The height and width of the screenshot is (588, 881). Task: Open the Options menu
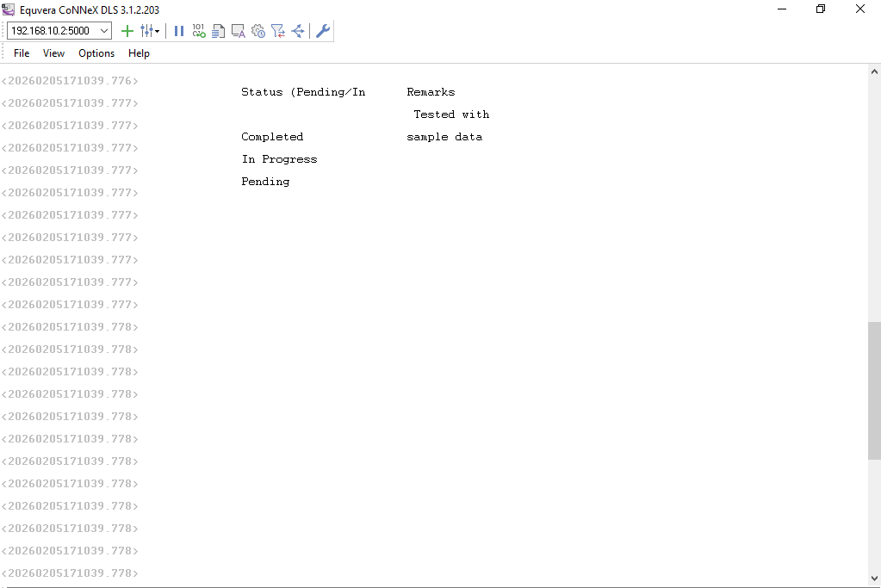(x=96, y=53)
